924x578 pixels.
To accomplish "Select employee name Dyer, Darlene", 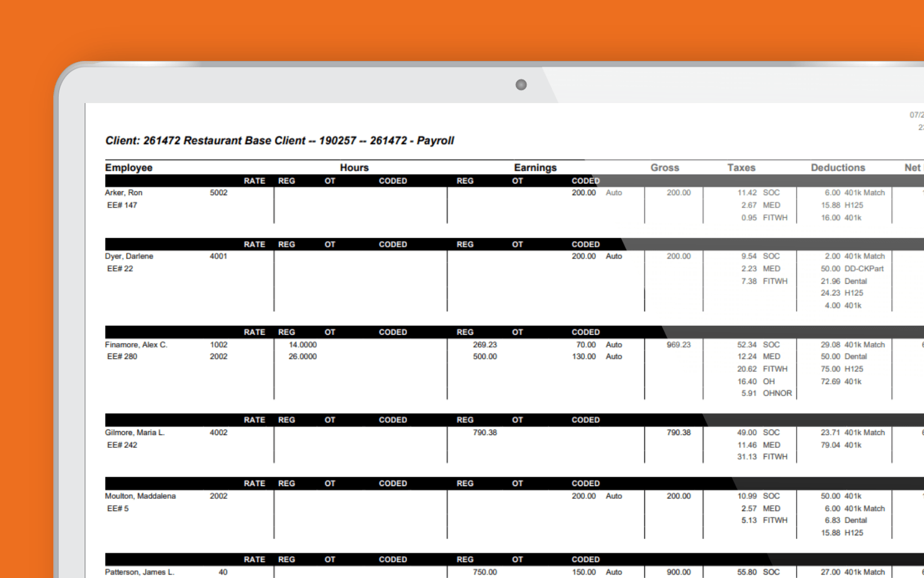I will pyautogui.click(x=129, y=256).
